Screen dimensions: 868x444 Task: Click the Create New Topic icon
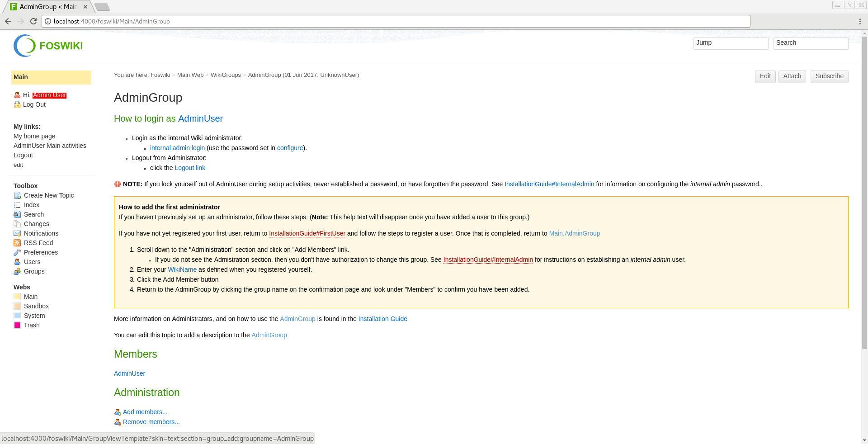(x=17, y=195)
